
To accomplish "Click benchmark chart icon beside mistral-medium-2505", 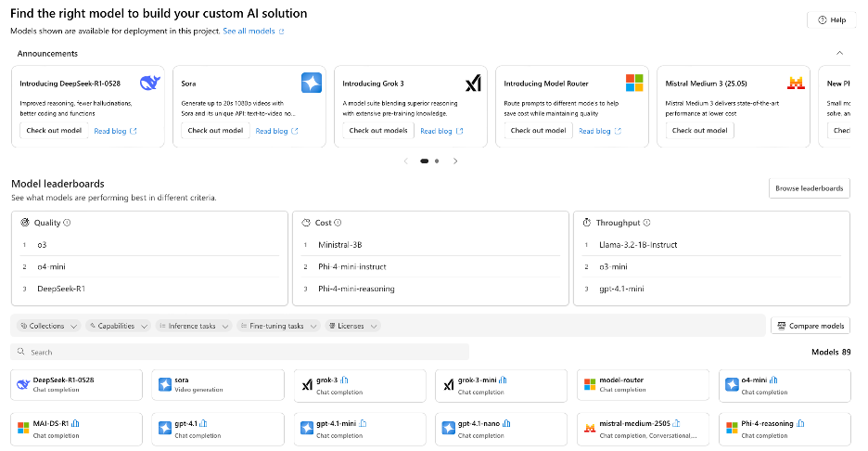I will (676, 423).
